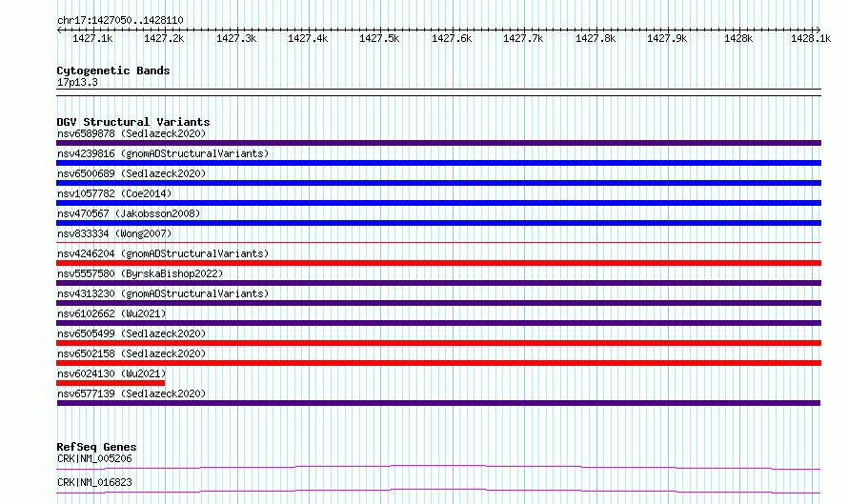848x504 pixels.
Task: Click the DGV Structural Variants track title
Action: 133,122
